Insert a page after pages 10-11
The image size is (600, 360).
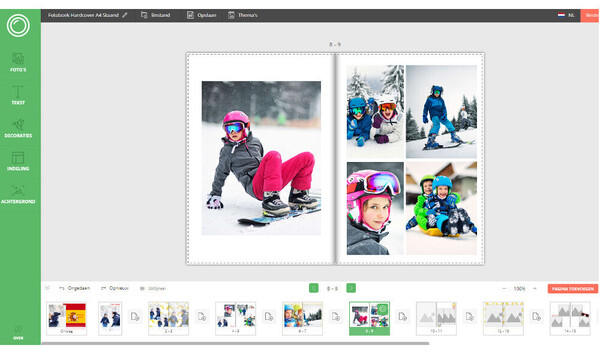click(470, 317)
